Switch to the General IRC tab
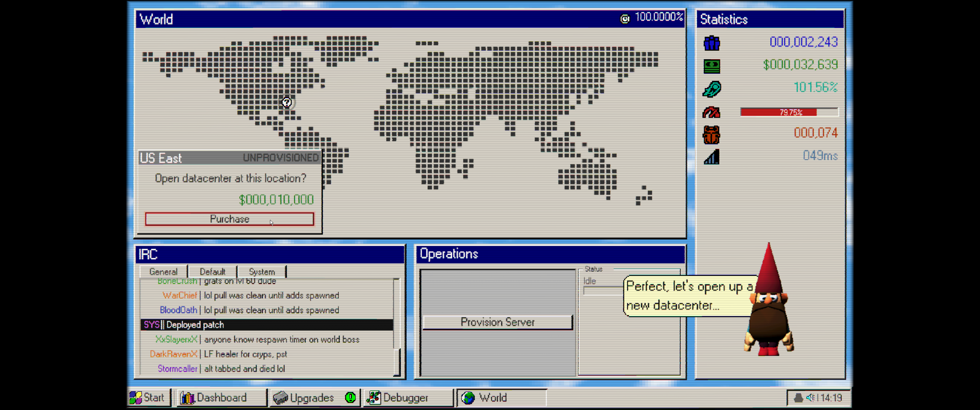This screenshot has height=410, width=980. tap(163, 272)
